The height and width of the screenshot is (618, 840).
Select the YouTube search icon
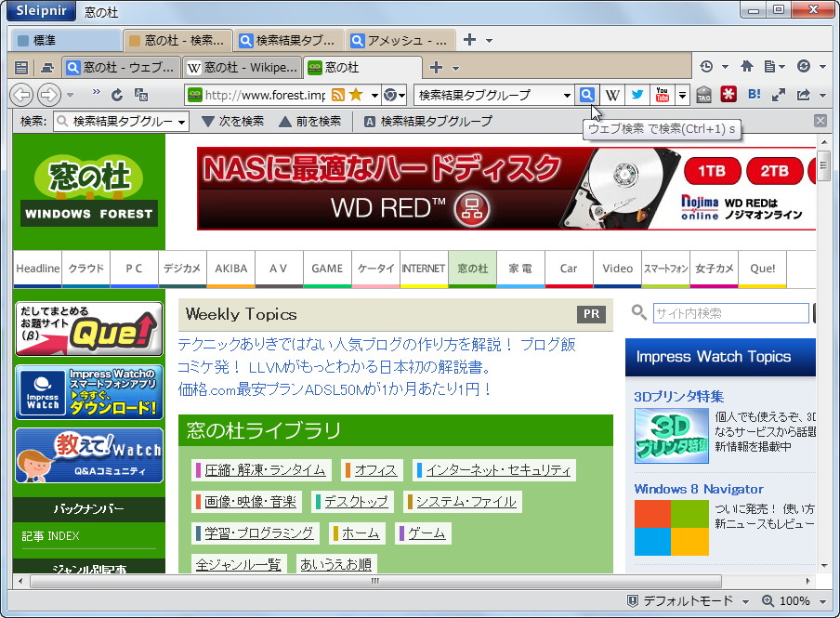pos(662,94)
